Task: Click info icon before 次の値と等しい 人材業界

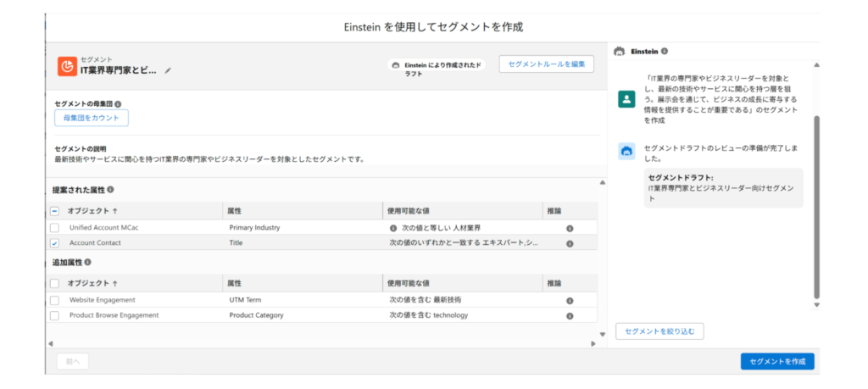Action: (393, 228)
